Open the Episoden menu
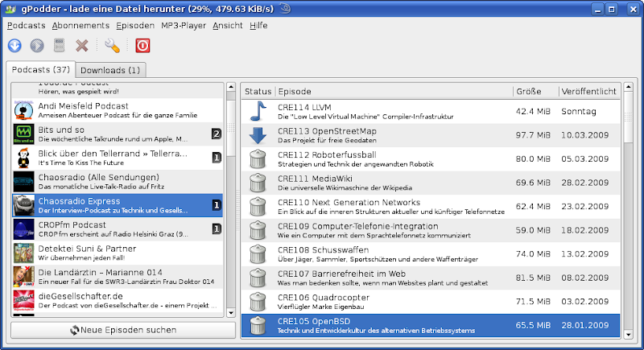 (x=135, y=26)
